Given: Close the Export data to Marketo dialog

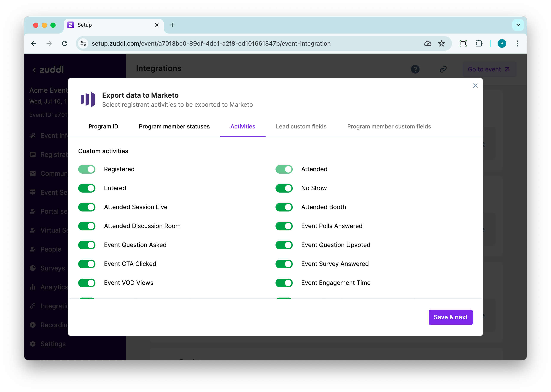Looking at the screenshot, I should pos(475,86).
